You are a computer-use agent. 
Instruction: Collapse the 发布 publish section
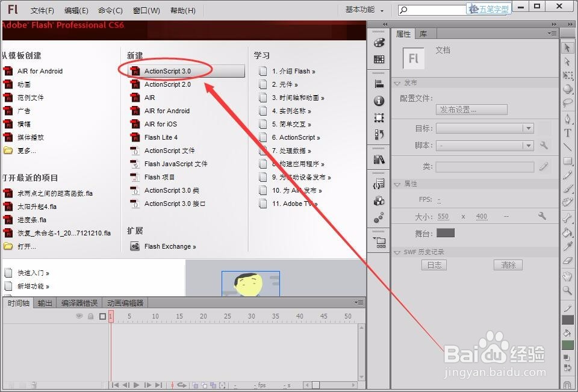397,83
